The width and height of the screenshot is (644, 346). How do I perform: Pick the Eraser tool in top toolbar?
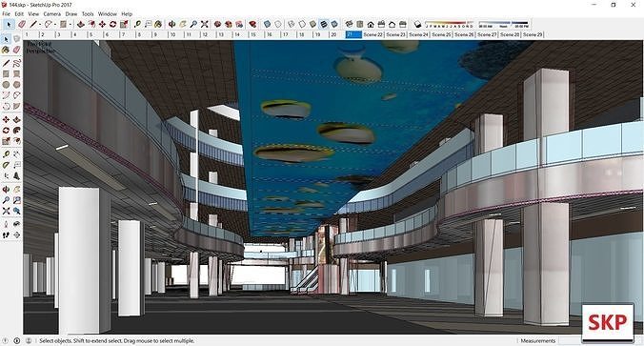click(22, 24)
